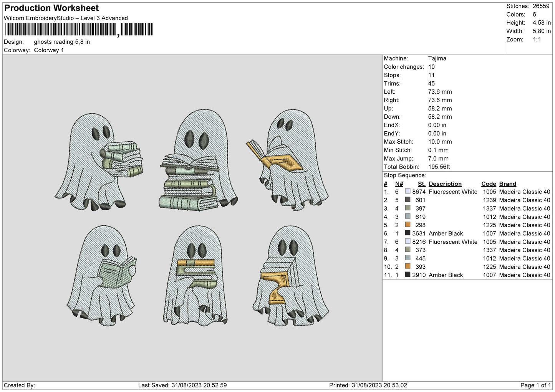Viewport: 555px width, 392px height.
Task: Click the Max Stitch value '10.0 mm'
Action: coord(440,142)
